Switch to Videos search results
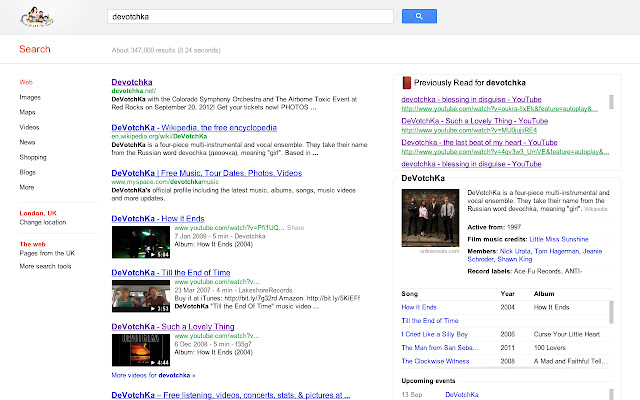Image resolution: width=640 pixels, height=400 pixels. pos(29,127)
